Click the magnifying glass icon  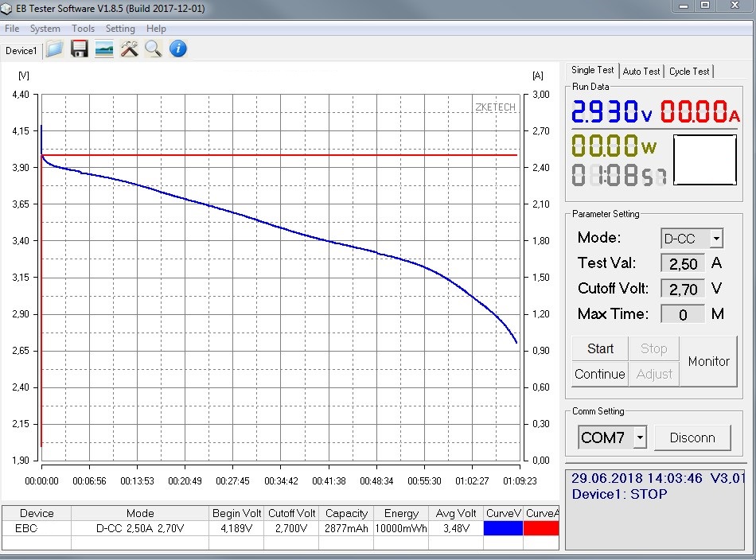pyautogui.click(x=154, y=49)
